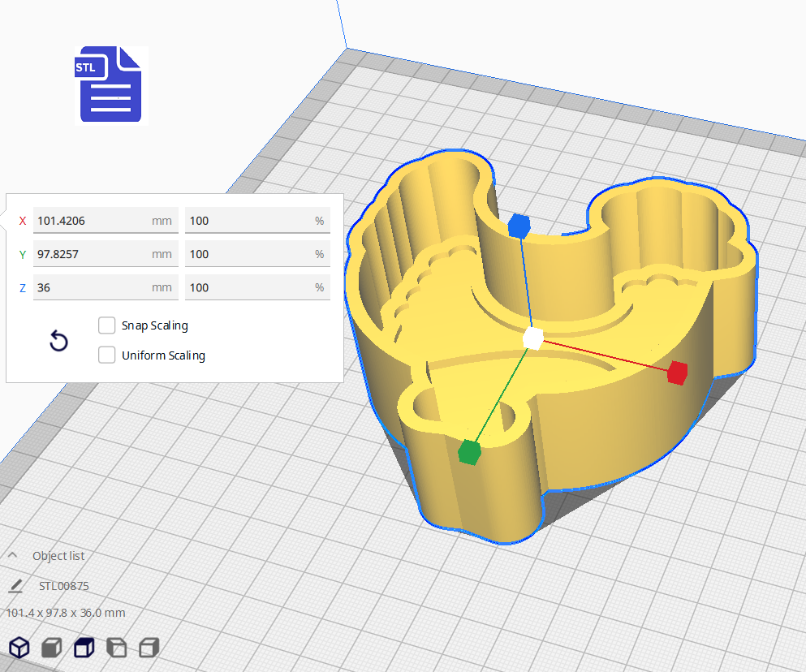Enable Snap Scaling
Image resolution: width=806 pixels, height=672 pixels.
coord(106,325)
